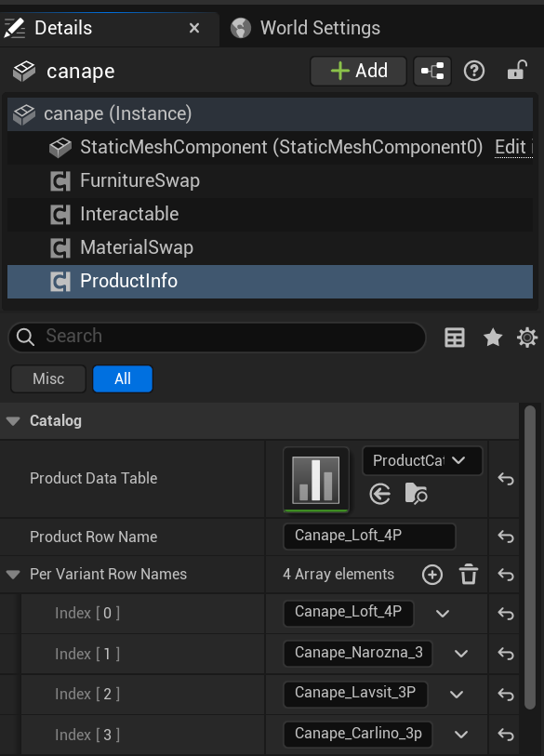Click the Edit link beside StaticMeshComponent
The width and height of the screenshot is (544, 756).
tap(513, 147)
